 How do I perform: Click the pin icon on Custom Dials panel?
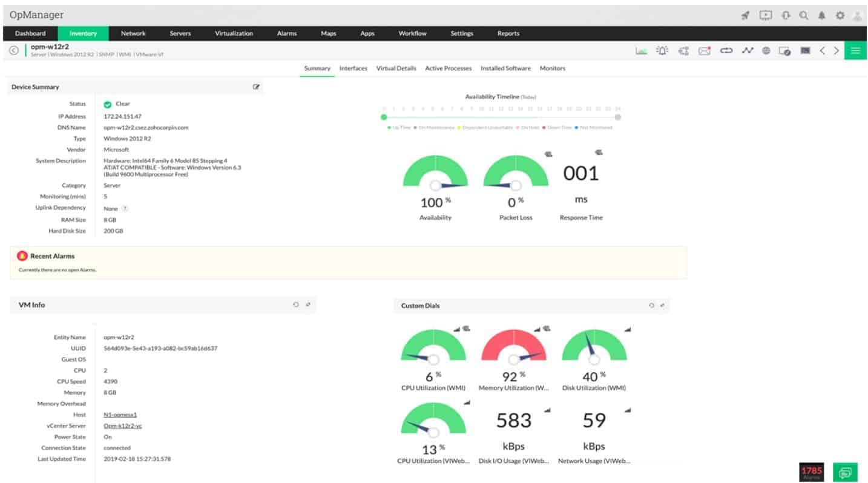point(662,306)
